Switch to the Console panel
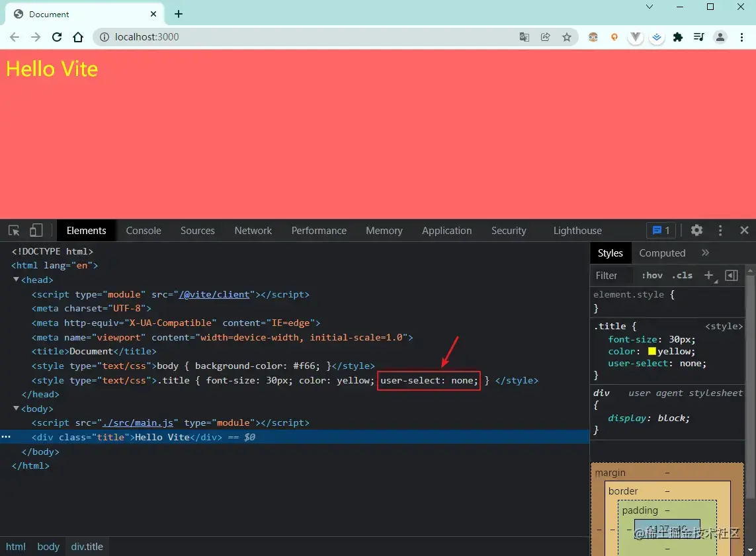The height and width of the screenshot is (556, 756). coord(143,230)
